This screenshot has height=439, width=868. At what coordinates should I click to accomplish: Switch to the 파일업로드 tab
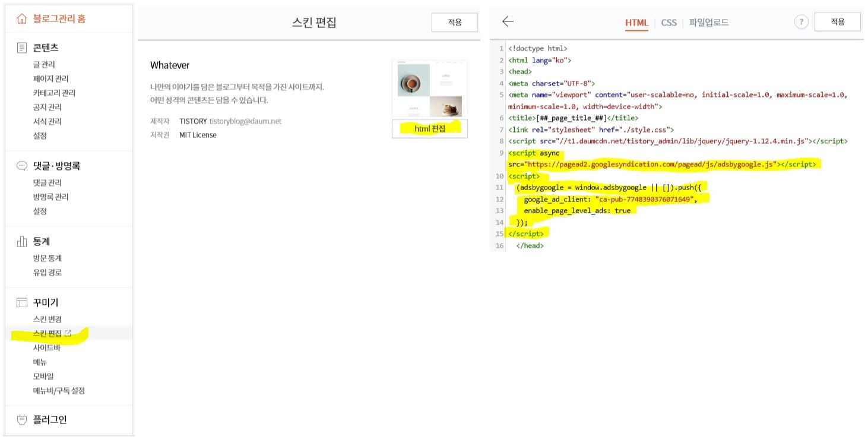709,23
